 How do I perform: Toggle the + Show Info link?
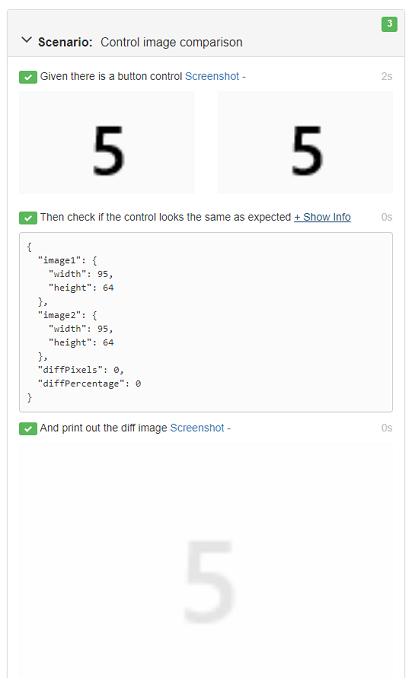tap(322, 217)
